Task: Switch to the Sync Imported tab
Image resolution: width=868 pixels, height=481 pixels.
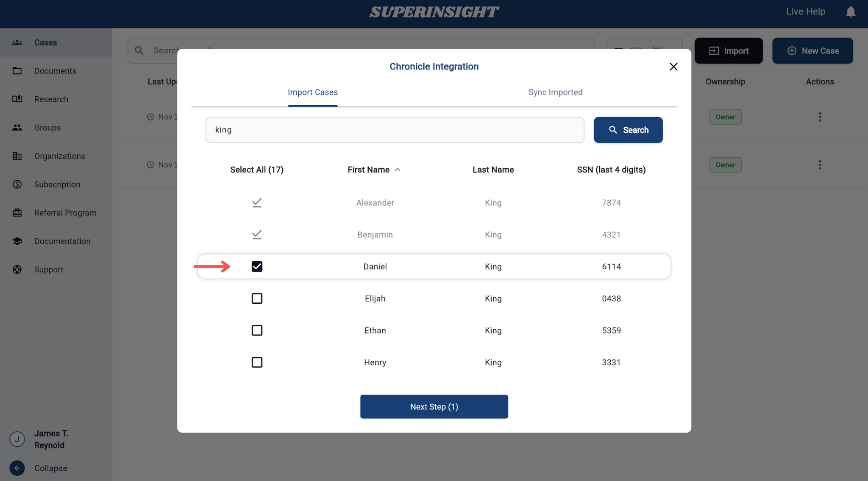Action: coord(555,92)
